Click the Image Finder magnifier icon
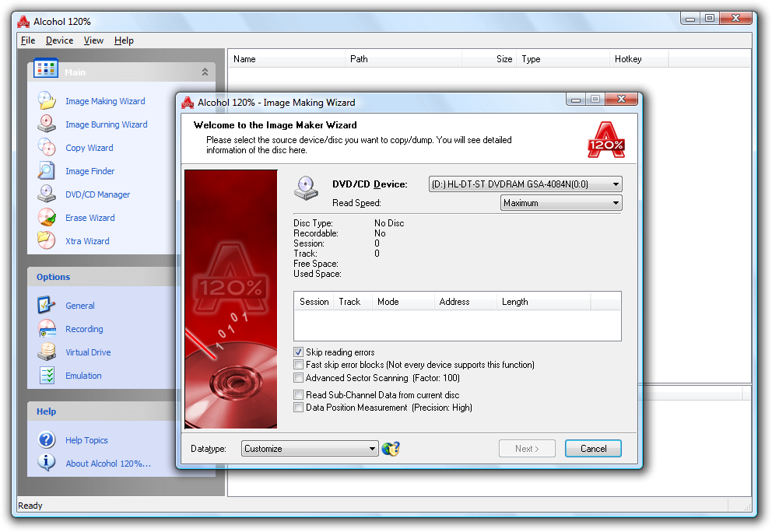 pos(47,171)
